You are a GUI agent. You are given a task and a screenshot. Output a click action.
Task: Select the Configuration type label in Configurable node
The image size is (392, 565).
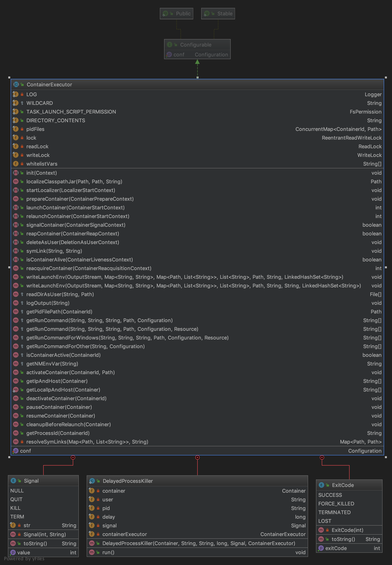click(x=211, y=55)
